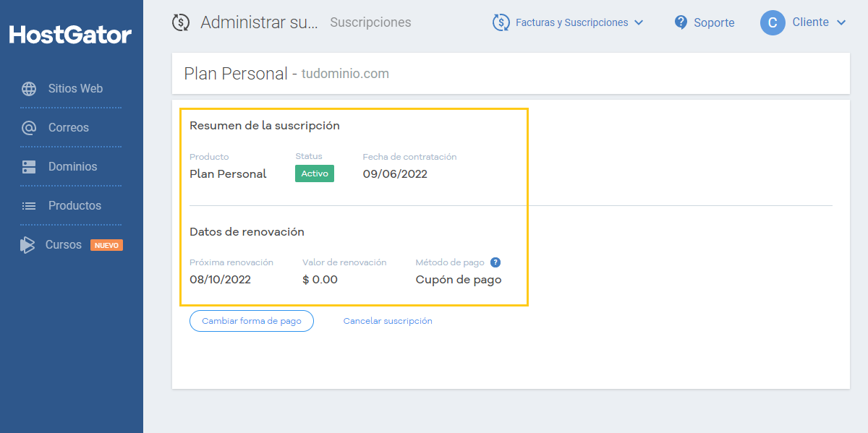868x433 pixels.
Task: Click the Método de pago help icon
Action: pyautogui.click(x=495, y=262)
